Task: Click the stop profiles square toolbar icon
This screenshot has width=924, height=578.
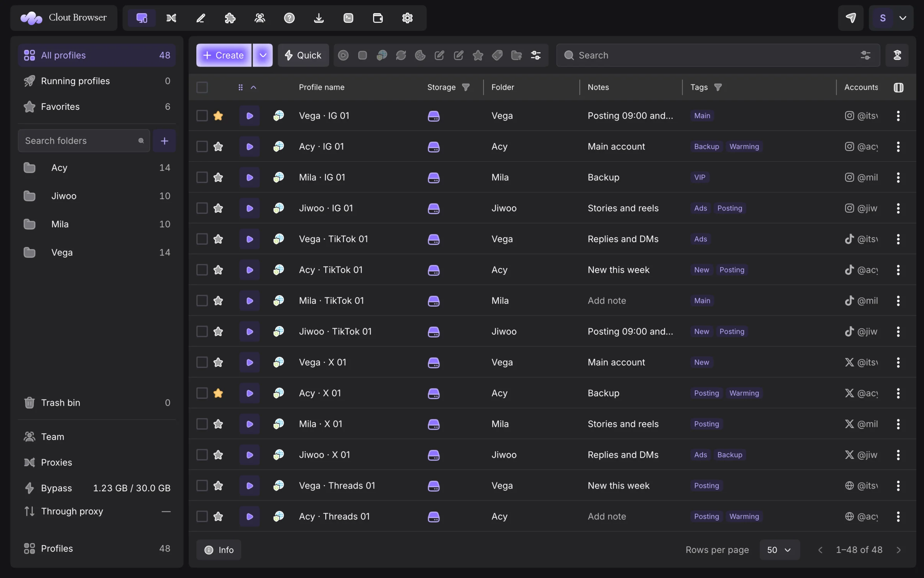Action: (x=362, y=55)
